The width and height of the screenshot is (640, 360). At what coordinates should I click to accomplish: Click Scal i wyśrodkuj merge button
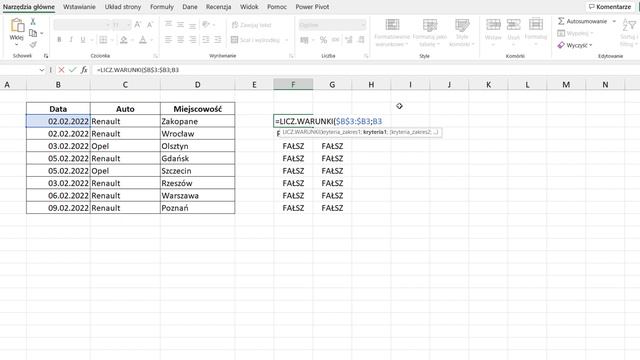256,40
